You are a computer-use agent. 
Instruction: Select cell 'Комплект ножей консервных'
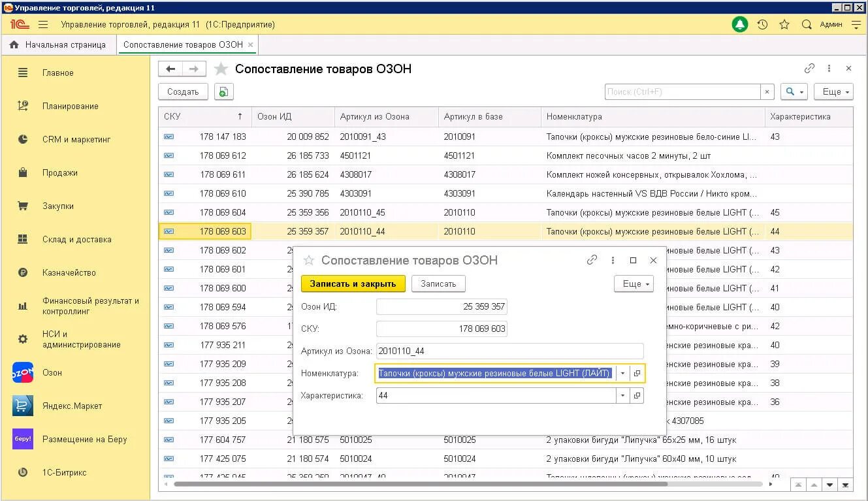pos(652,174)
